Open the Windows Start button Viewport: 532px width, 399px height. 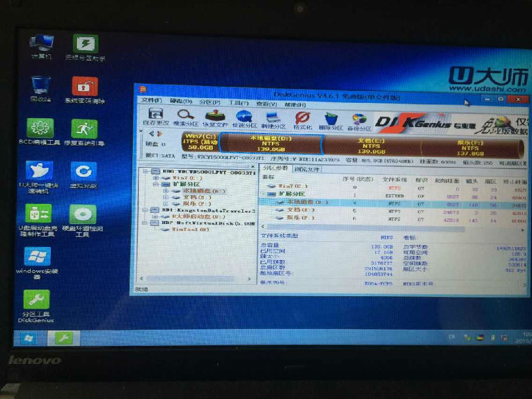click(x=28, y=338)
